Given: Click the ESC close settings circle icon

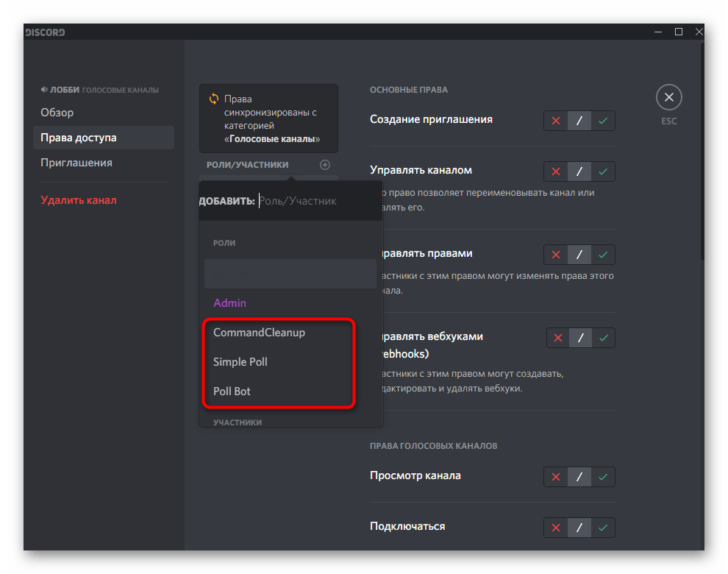Looking at the screenshot, I should tap(668, 97).
